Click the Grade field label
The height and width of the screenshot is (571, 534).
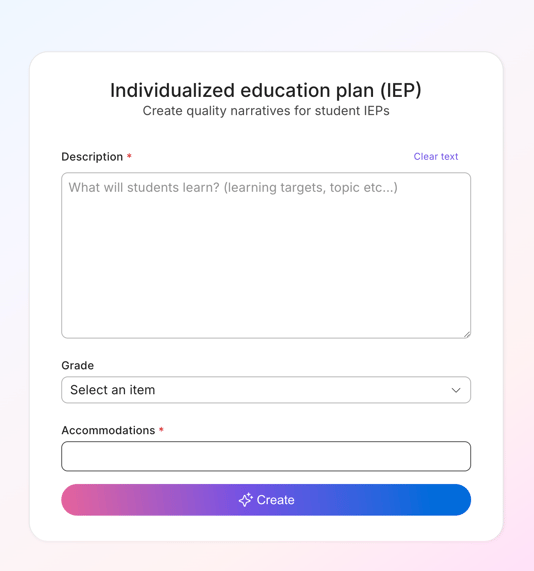tap(78, 365)
